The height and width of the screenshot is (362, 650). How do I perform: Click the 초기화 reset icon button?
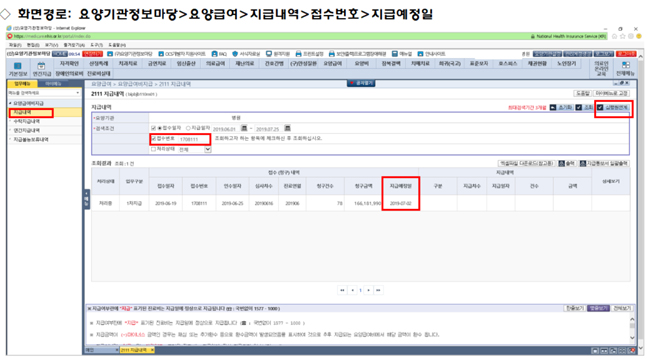pyautogui.click(x=562, y=107)
